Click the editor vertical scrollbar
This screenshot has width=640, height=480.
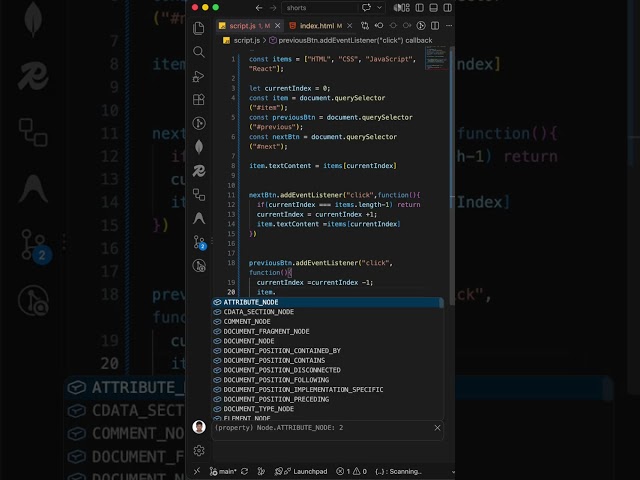(x=452, y=176)
